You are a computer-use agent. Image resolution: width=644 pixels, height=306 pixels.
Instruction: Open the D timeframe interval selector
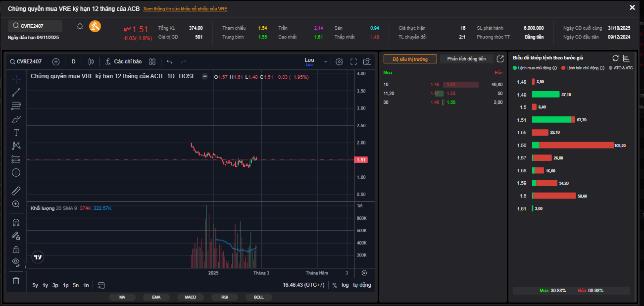(x=73, y=62)
